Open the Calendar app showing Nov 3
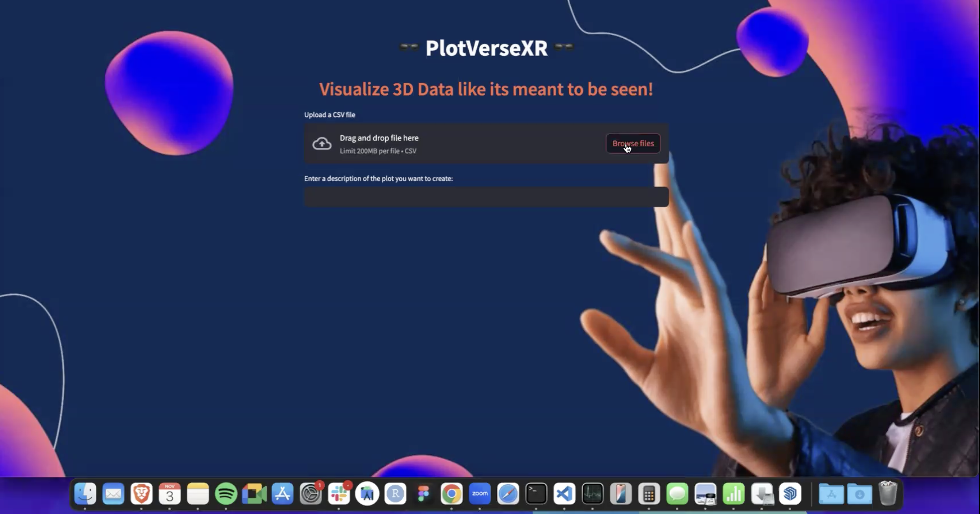Image resolution: width=980 pixels, height=514 pixels. click(170, 493)
